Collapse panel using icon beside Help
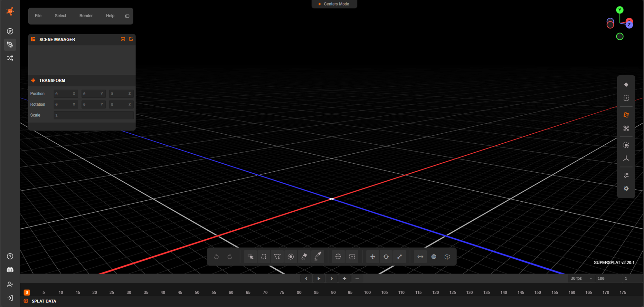Image resolution: width=644 pixels, height=307 pixels. tap(127, 16)
